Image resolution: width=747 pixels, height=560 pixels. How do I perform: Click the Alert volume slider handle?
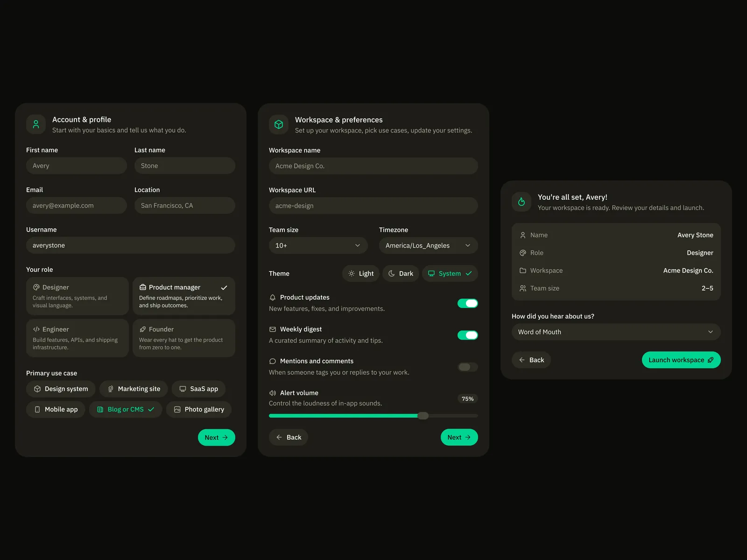[x=423, y=416]
